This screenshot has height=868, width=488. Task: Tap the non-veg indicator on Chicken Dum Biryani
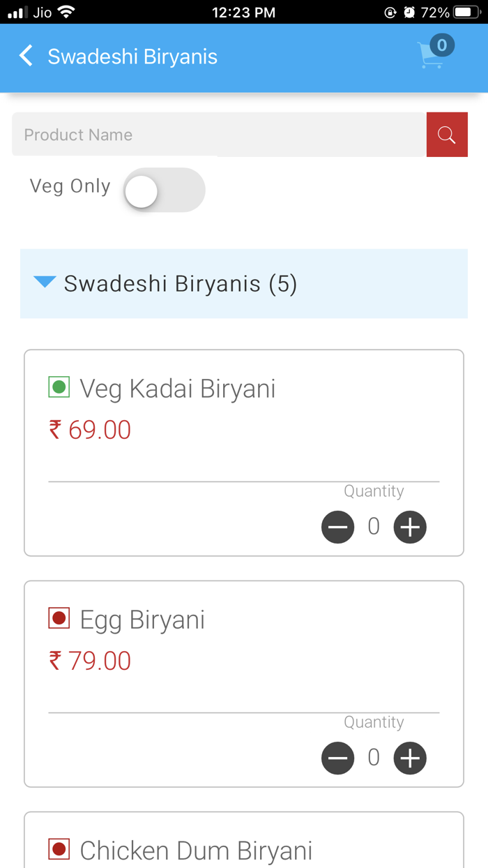[x=59, y=848]
